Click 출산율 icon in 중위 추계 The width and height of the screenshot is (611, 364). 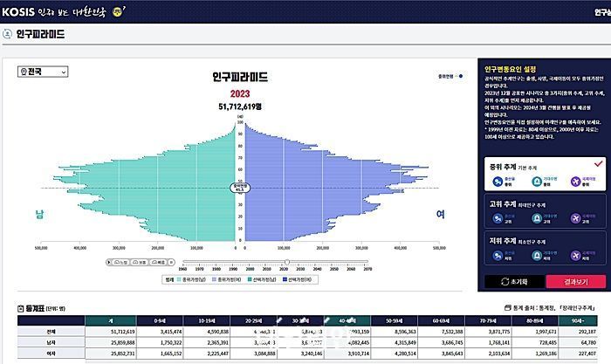(499, 181)
